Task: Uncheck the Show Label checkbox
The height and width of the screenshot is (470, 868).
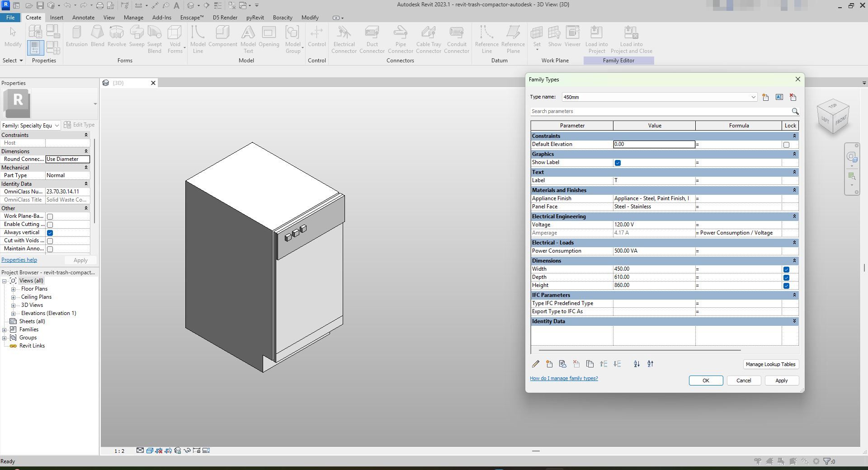Action: pos(618,163)
